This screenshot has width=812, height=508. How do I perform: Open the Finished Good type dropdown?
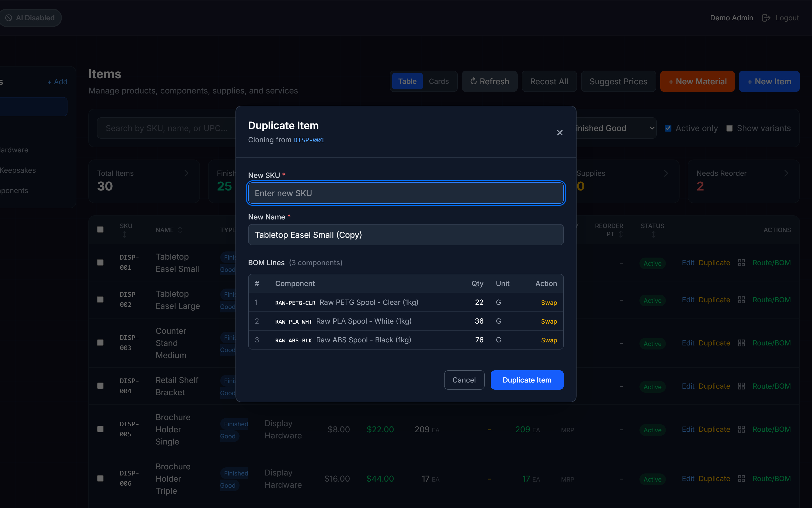616,128
